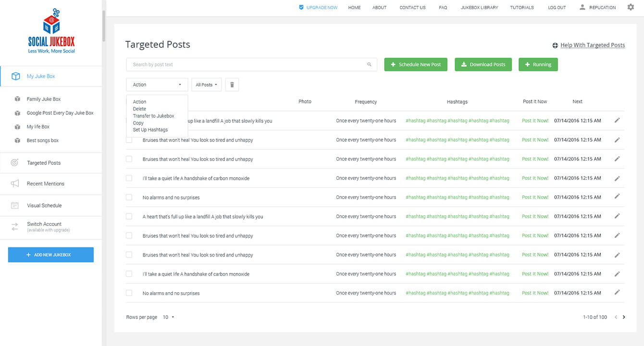644x346 pixels.
Task: Focus the Search by post text field
Action: [x=252, y=64]
